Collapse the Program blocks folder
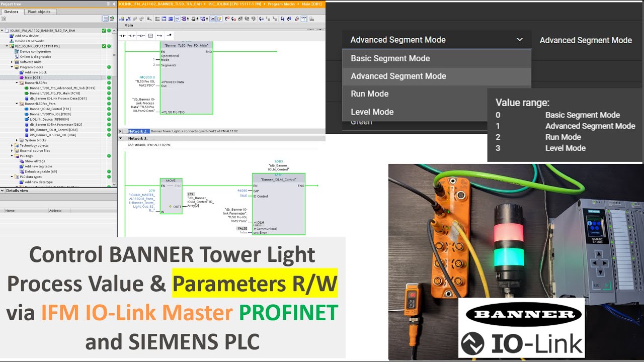 pyautogui.click(x=12, y=67)
